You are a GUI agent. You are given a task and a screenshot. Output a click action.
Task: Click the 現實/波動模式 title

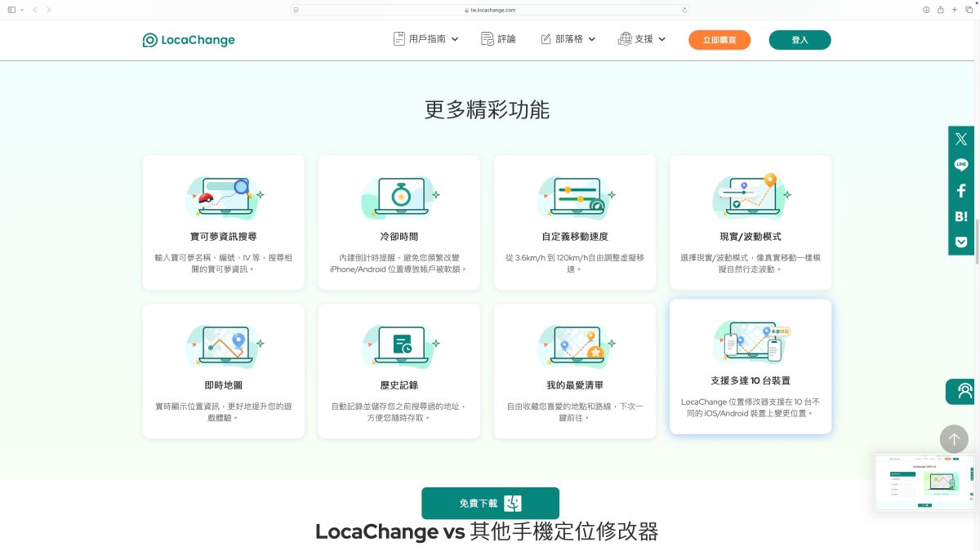751,237
